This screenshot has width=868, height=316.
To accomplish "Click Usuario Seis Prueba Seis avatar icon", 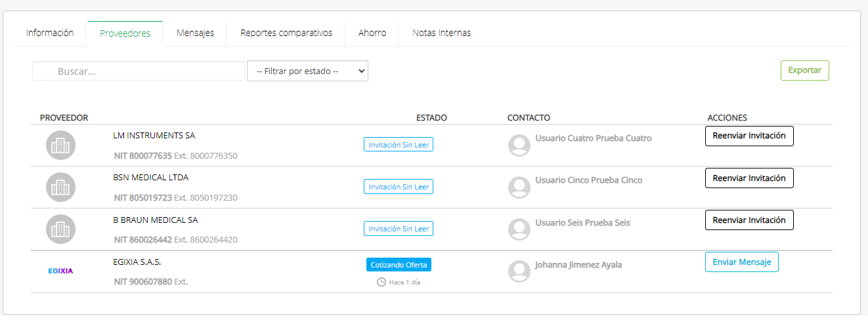I will tap(519, 229).
